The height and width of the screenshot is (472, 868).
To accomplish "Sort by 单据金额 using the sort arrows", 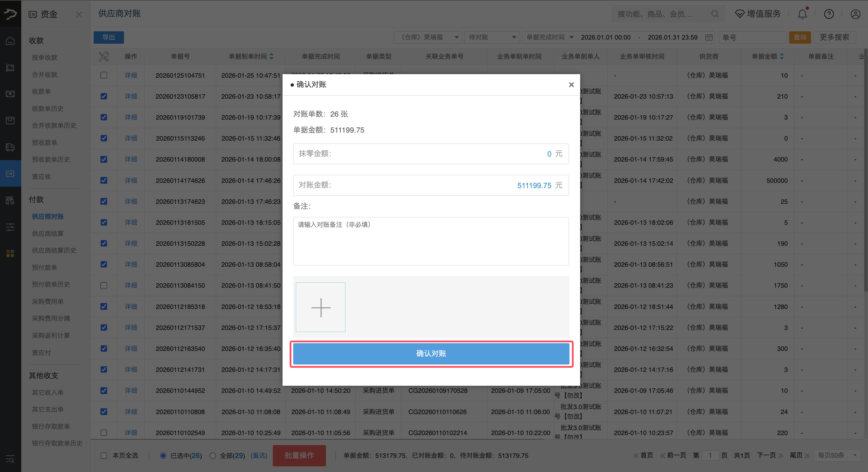I will pyautogui.click(x=782, y=56).
